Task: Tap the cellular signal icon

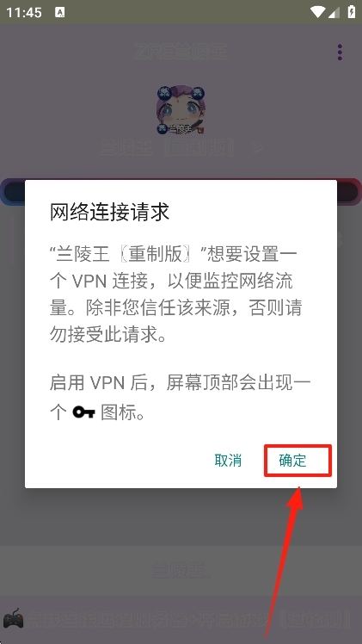Action: point(334,12)
